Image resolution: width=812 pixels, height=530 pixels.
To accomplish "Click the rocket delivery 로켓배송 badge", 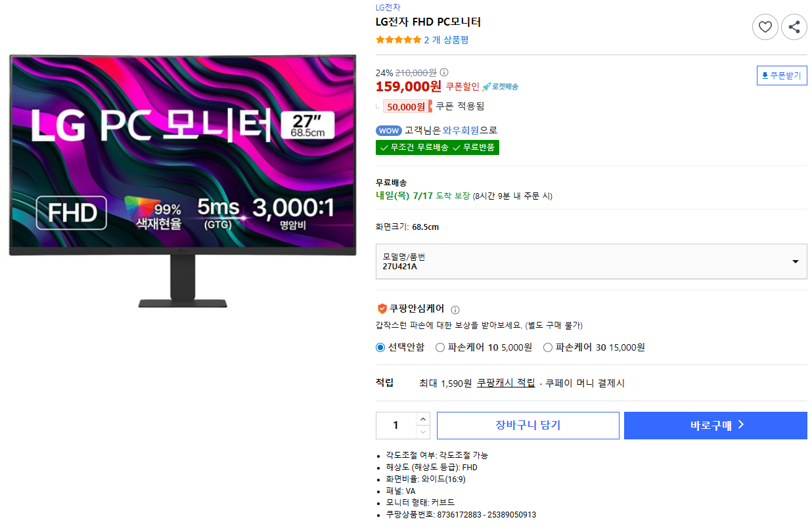I will point(500,87).
